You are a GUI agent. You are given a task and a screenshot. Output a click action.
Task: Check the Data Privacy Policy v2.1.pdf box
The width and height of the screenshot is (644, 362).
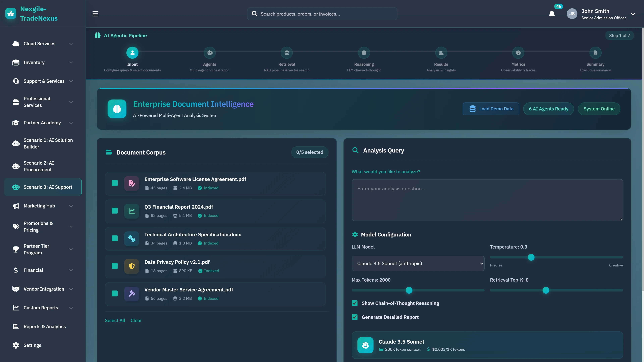(x=115, y=266)
